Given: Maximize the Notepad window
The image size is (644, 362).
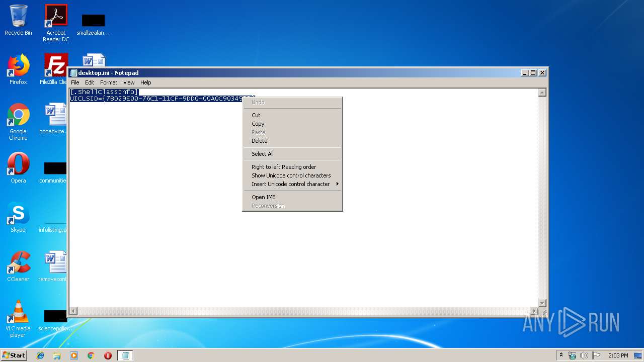Looking at the screenshot, I should pos(534,73).
